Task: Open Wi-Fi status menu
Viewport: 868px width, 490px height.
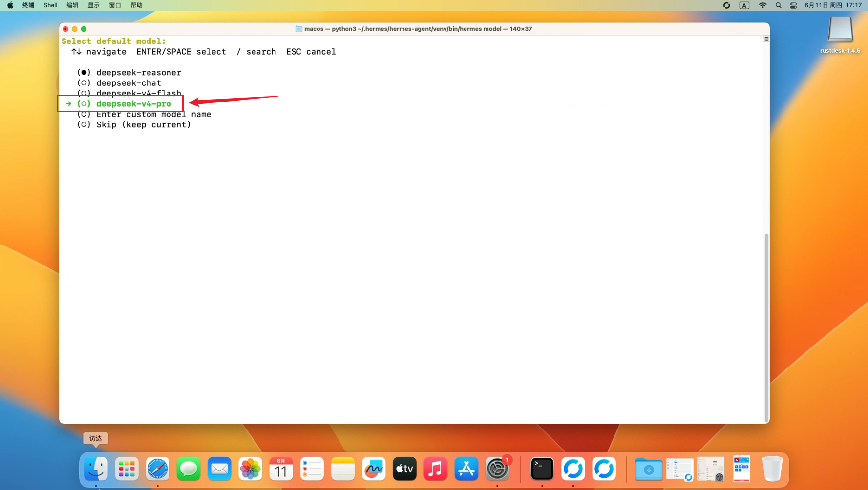Action: pyautogui.click(x=762, y=5)
